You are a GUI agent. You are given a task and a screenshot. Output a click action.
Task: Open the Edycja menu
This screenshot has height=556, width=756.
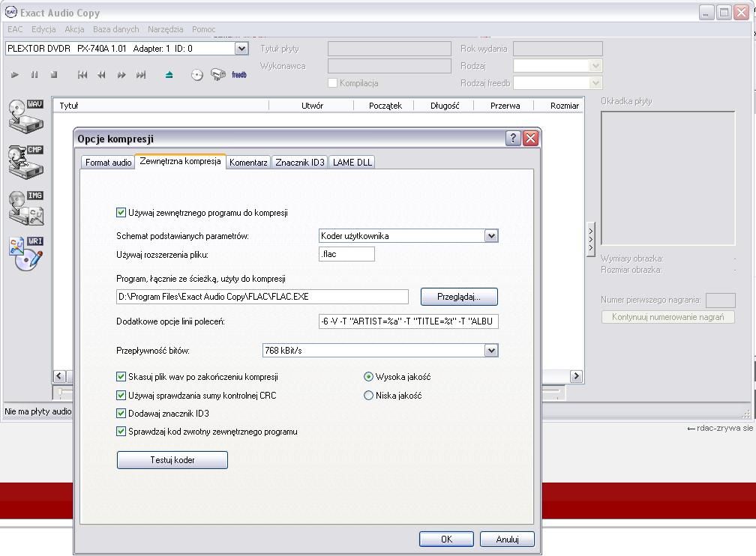[43, 29]
